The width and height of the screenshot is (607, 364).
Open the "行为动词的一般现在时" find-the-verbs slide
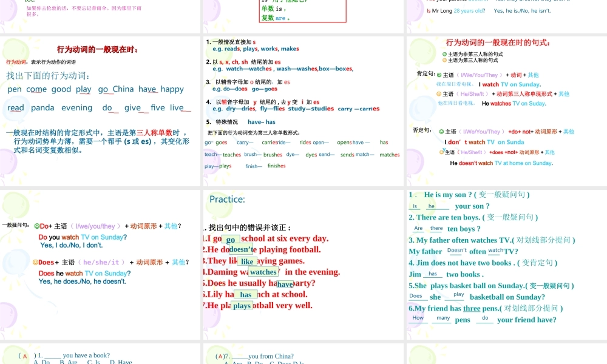(x=100, y=112)
